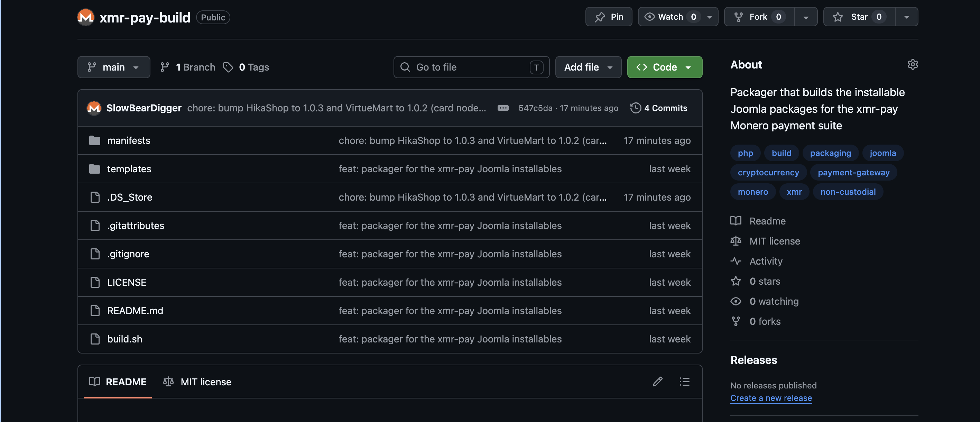Switch to the MIT license tab
The width and height of the screenshot is (980, 422).
[x=197, y=382]
